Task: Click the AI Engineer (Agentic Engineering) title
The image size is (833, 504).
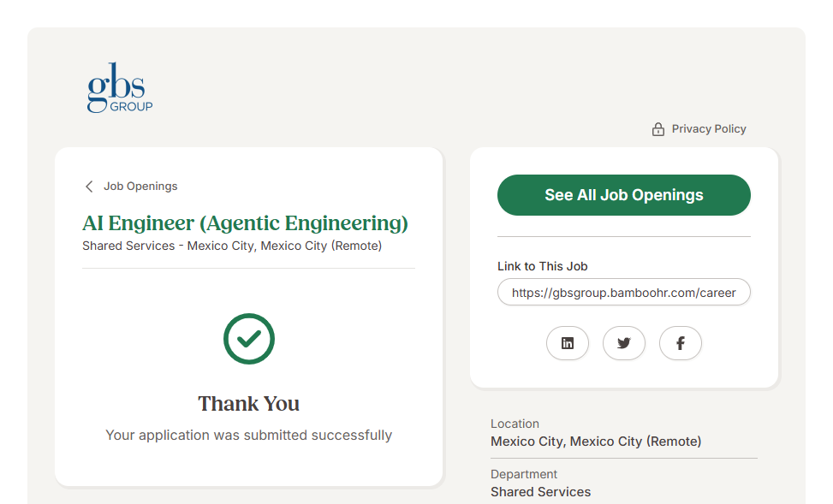Action: pos(245,223)
